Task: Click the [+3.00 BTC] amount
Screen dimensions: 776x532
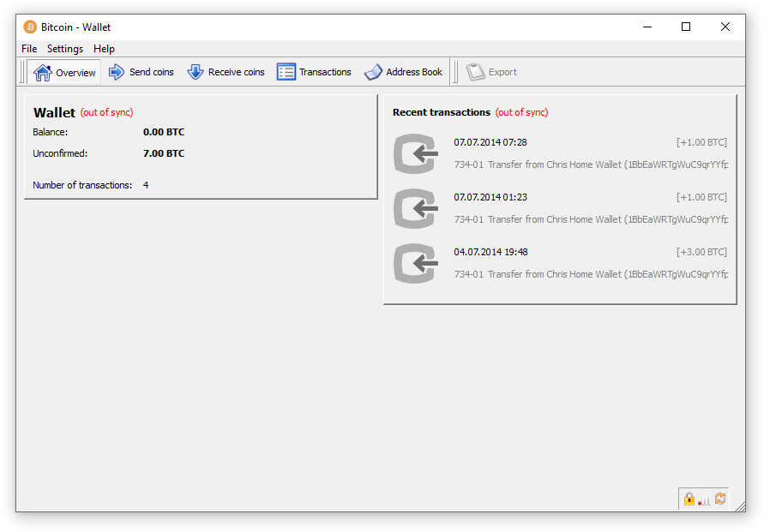Action: pyautogui.click(x=701, y=252)
